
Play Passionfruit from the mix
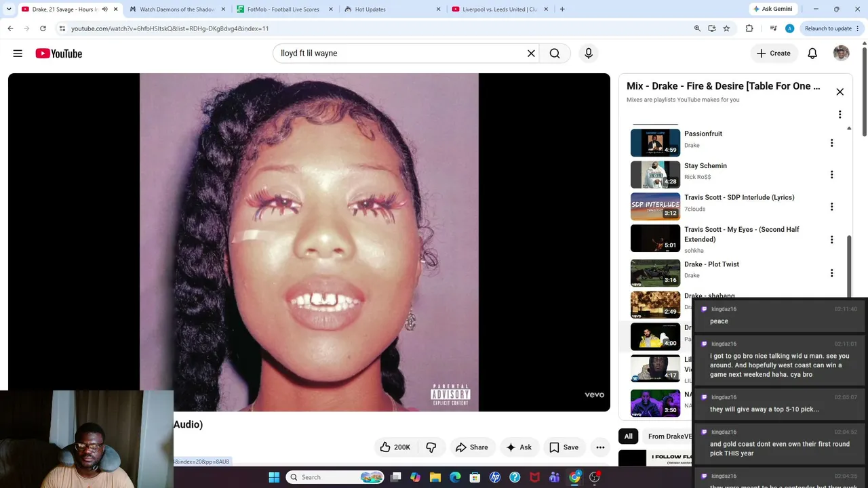point(655,143)
